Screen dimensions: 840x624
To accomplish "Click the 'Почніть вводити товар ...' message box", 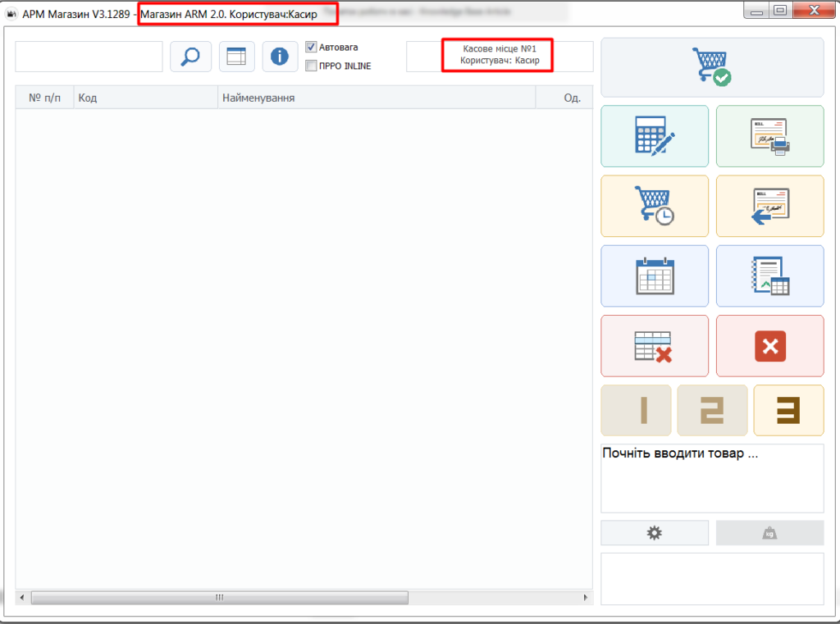I will coord(712,478).
